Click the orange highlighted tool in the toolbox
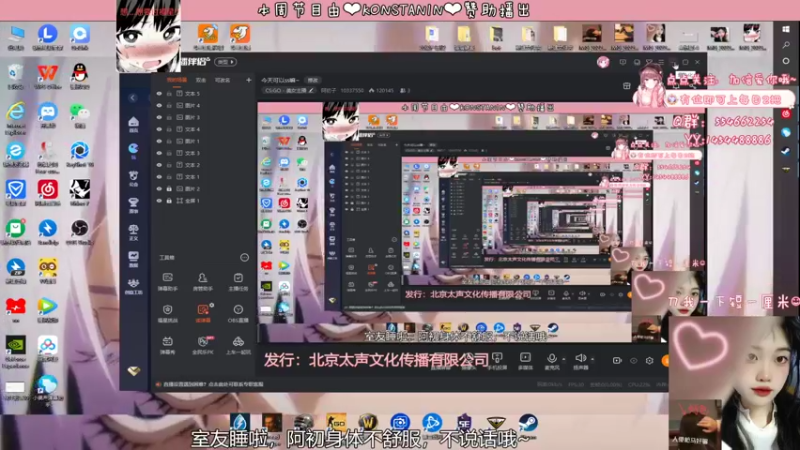This screenshot has width=800, height=450. [203, 310]
